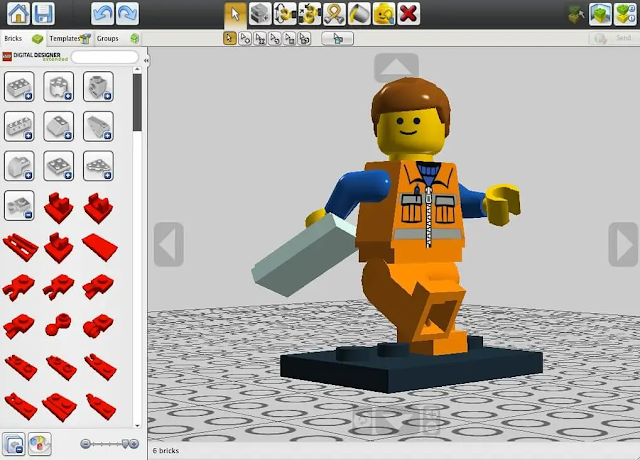The width and height of the screenshot is (640, 460).
Task: Open the filter bricks by color palette
Action: coord(40,444)
